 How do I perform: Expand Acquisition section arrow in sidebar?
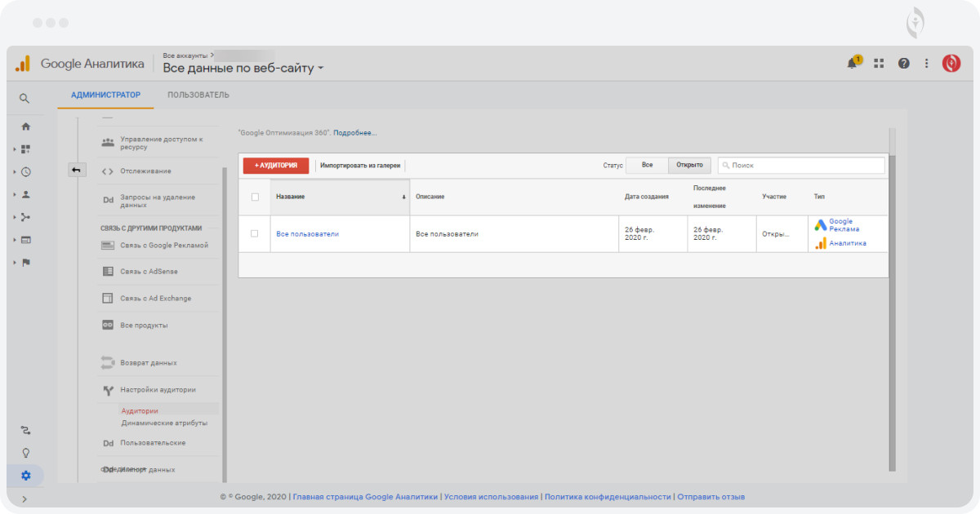click(x=15, y=217)
